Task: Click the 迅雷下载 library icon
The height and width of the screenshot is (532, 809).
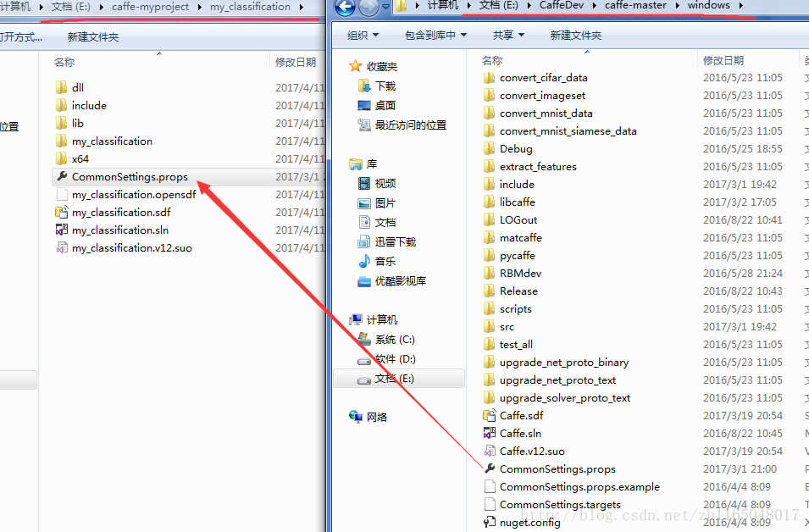Action: (364, 241)
